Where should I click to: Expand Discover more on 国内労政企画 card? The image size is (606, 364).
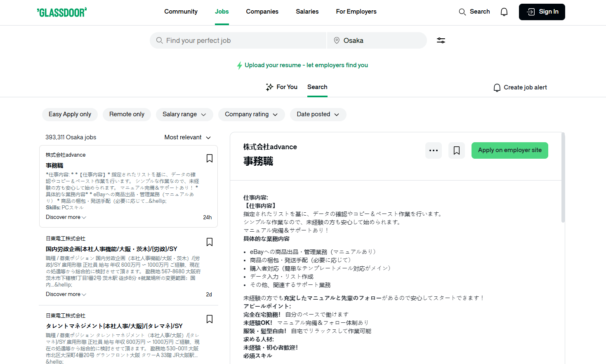(x=66, y=294)
